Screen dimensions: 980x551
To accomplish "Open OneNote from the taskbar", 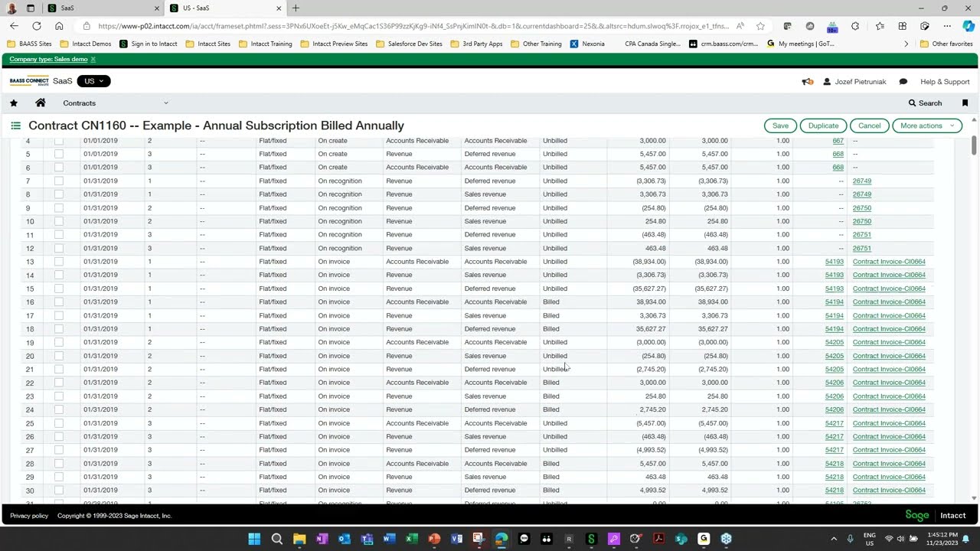I will tap(322, 539).
